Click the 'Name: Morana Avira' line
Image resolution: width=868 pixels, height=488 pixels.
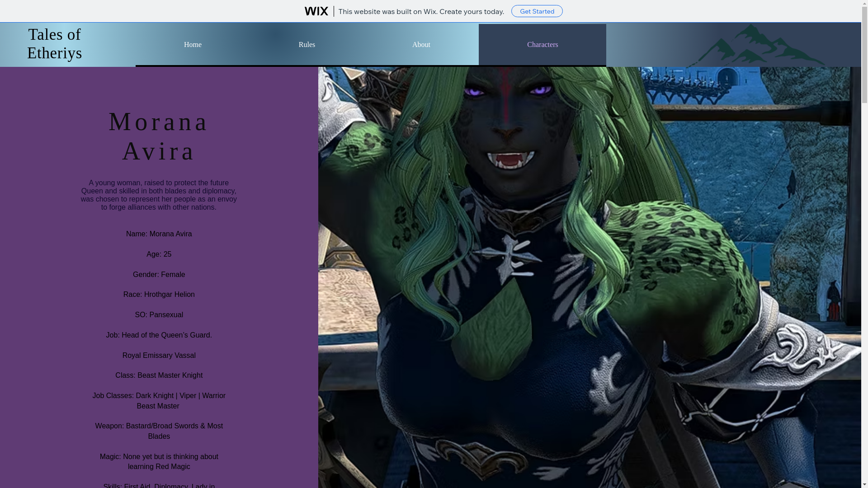pos(159,234)
